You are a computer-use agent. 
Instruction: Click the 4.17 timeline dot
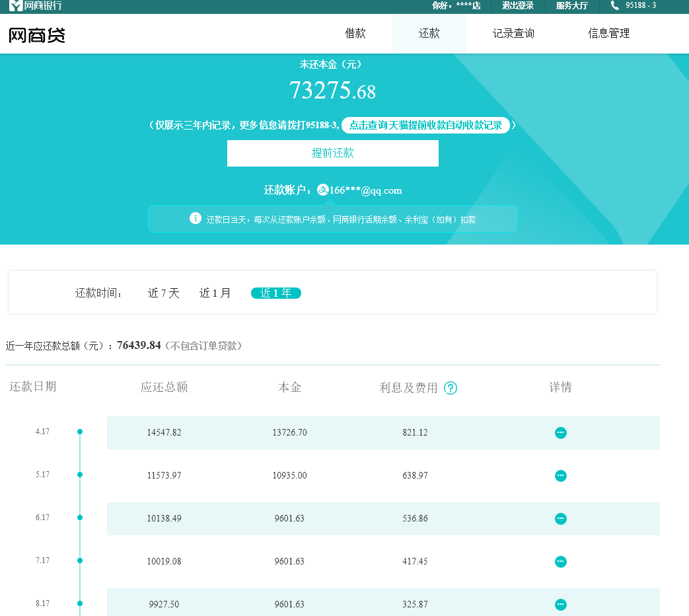coord(80,432)
